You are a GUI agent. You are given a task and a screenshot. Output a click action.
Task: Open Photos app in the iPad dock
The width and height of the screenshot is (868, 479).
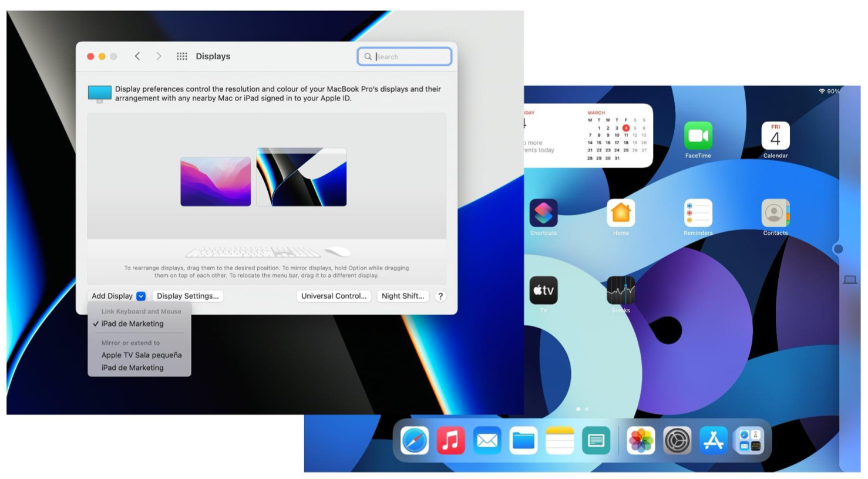pos(641,440)
